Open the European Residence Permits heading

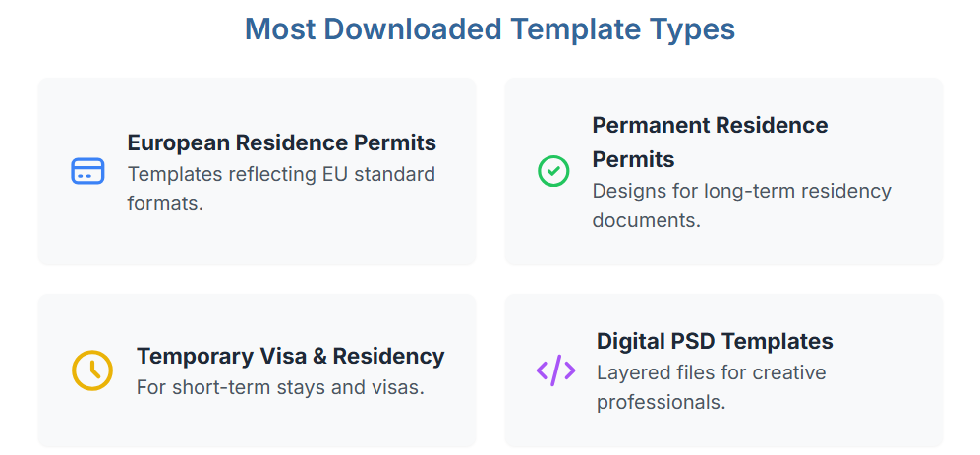pyautogui.click(x=281, y=142)
